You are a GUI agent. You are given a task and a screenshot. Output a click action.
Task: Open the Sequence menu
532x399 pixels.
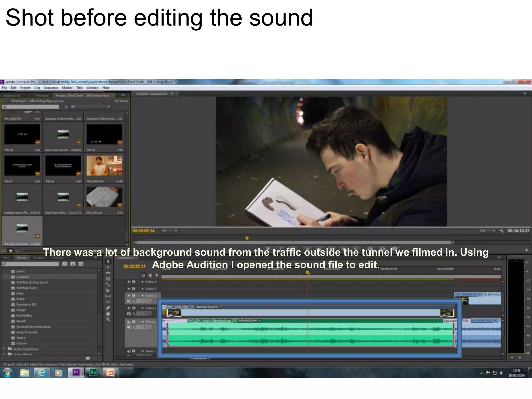point(51,88)
